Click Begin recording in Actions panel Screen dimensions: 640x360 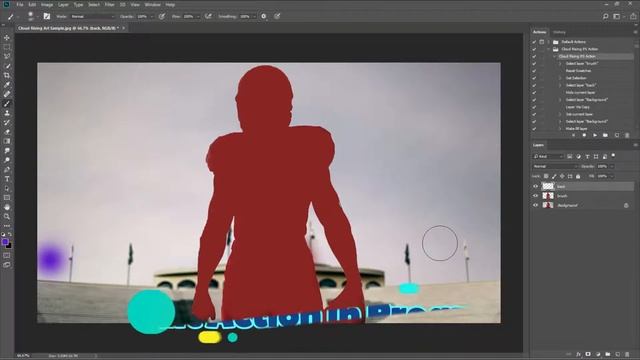584,135
